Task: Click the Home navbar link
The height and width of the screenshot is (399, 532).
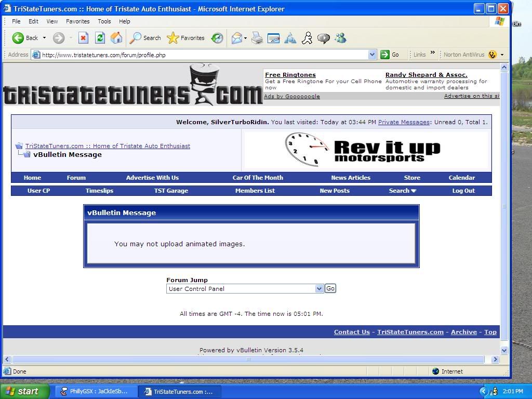Action: point(32,178)
